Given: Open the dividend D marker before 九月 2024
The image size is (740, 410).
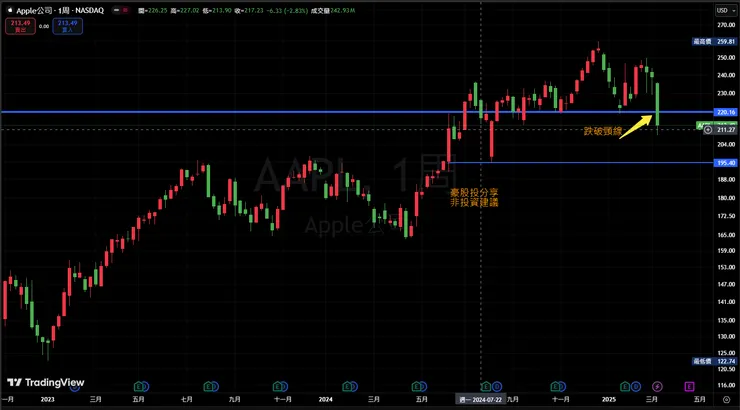Looking at the screenshot, I should (x=497, y=387).
